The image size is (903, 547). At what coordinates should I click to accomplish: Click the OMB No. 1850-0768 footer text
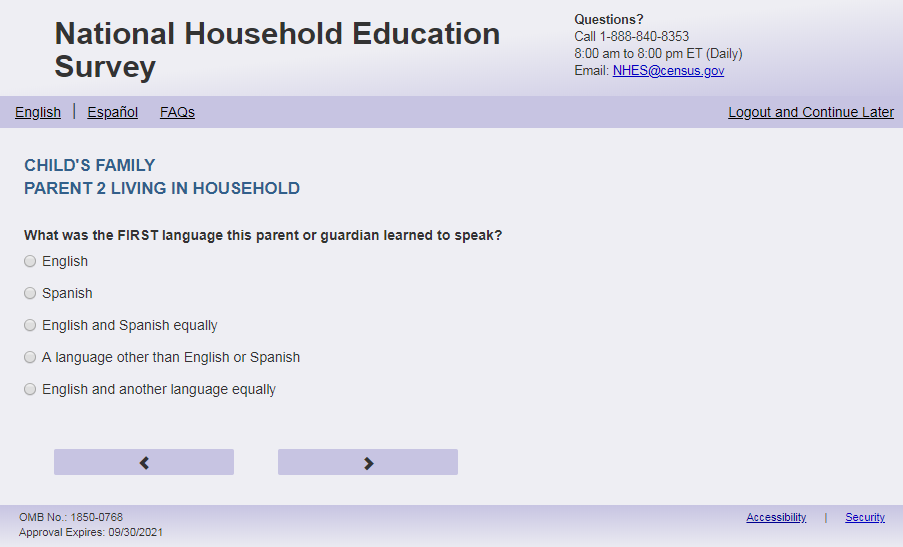tap(71, 517)
